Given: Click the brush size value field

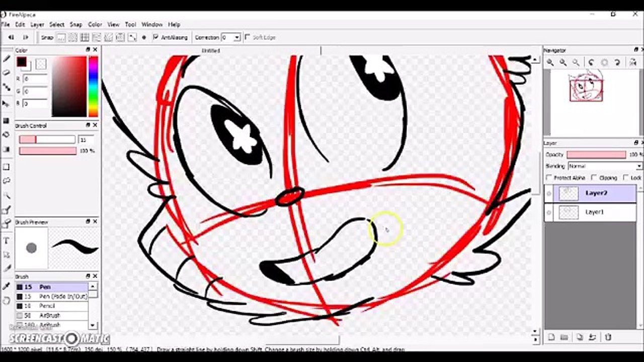Looking at the screenshot, I should (86, 139).
